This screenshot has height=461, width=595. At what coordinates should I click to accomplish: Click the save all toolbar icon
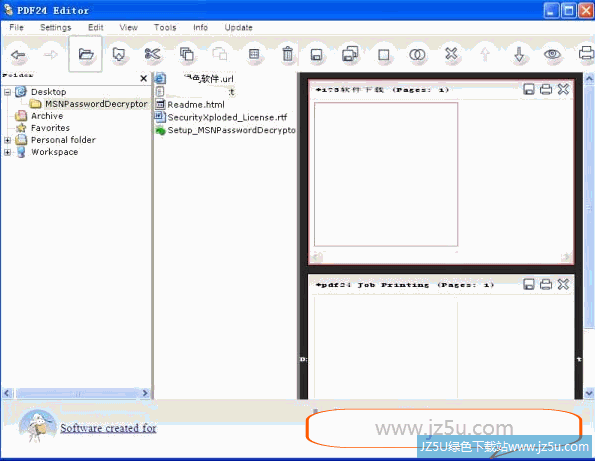(349, 54)
